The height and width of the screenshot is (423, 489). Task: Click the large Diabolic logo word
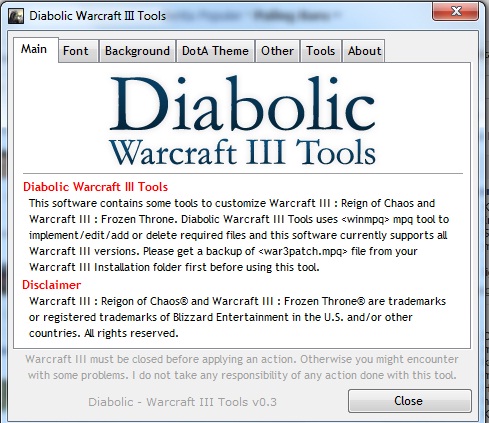pos(242,103)
